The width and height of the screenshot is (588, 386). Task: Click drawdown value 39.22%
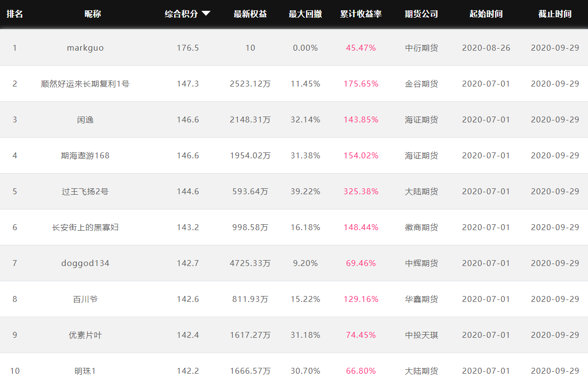pyautogui.click(x=305, y=191)
